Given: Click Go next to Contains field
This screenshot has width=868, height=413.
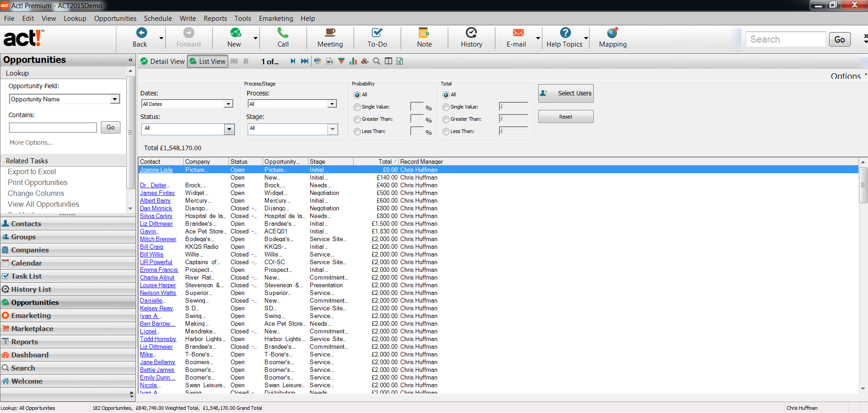Looking at the screenshot, I should (110, 128).
